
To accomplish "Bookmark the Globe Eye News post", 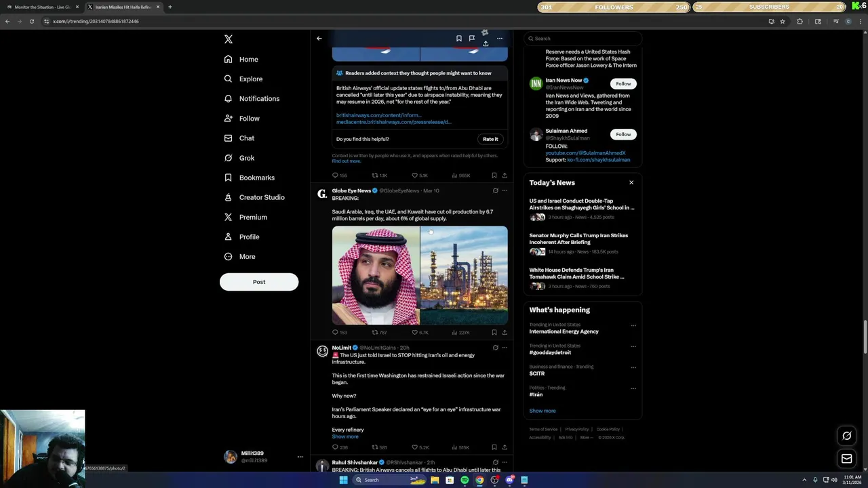I will click(x=494, y=333).
